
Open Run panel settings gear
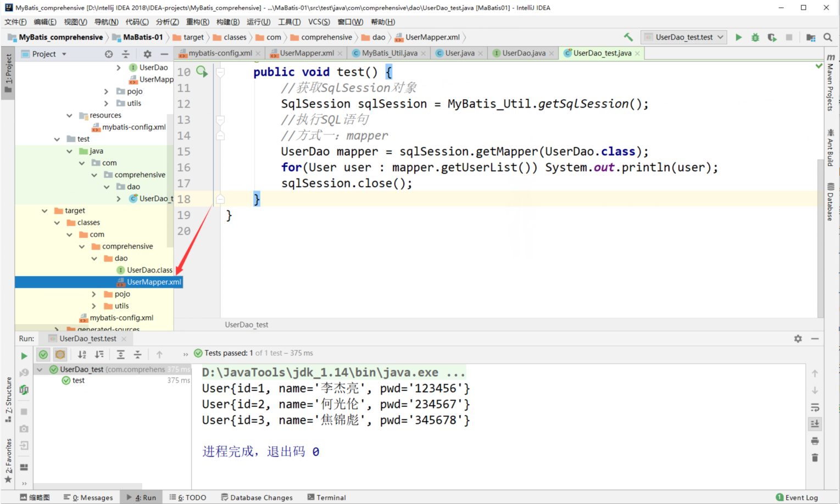coord(798,339)
